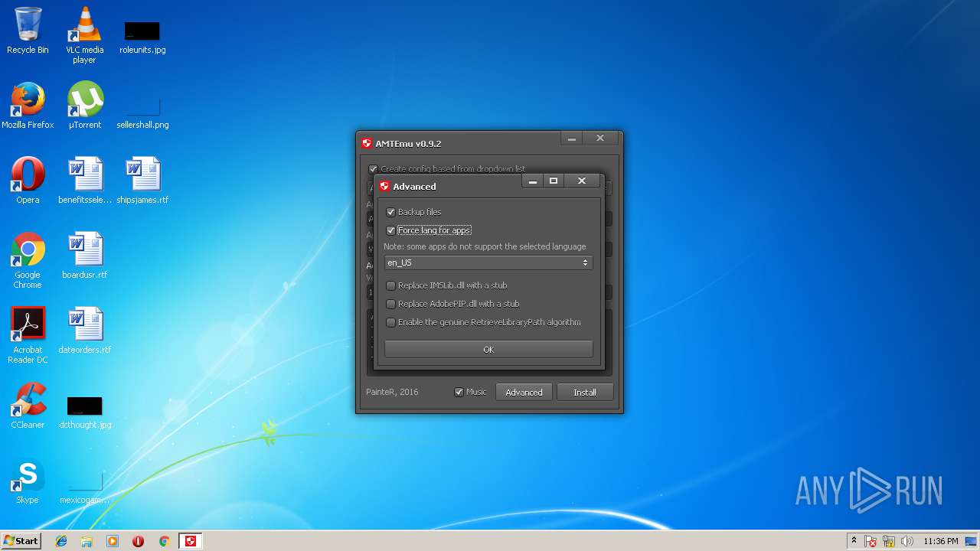The width and height of the screenshot is (980, 551).
Task: Close the AMTEmu v0.9.2 window
Action: (x=600, y=139)
